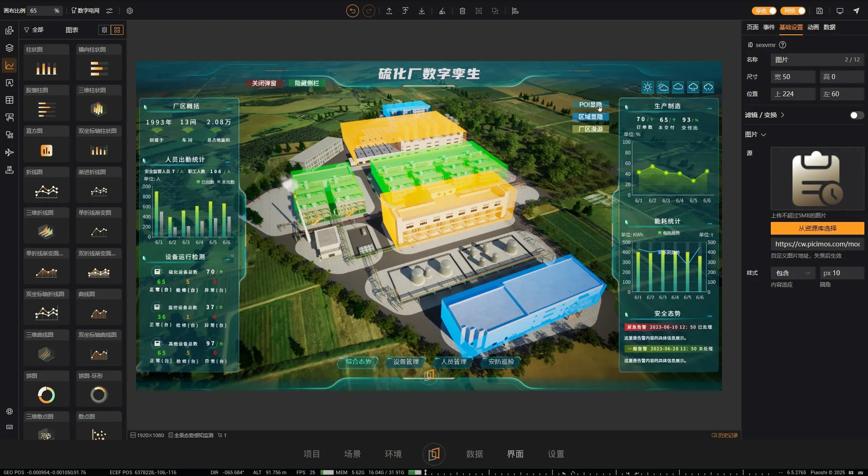Click the align-left toolbar icon
868x476 pixels.
pyautogui.click(x=515, y=11)
